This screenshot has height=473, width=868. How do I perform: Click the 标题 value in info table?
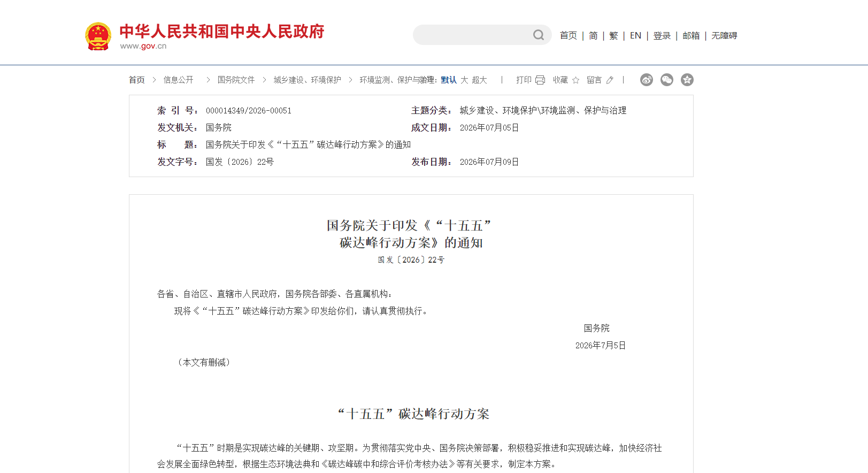pos(309,145)
